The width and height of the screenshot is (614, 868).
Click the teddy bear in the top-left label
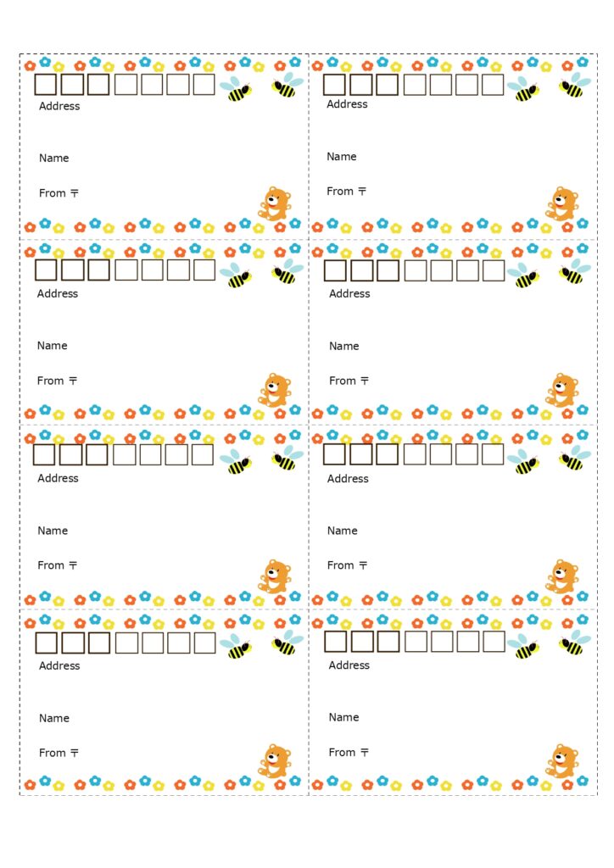pos(274,204)
